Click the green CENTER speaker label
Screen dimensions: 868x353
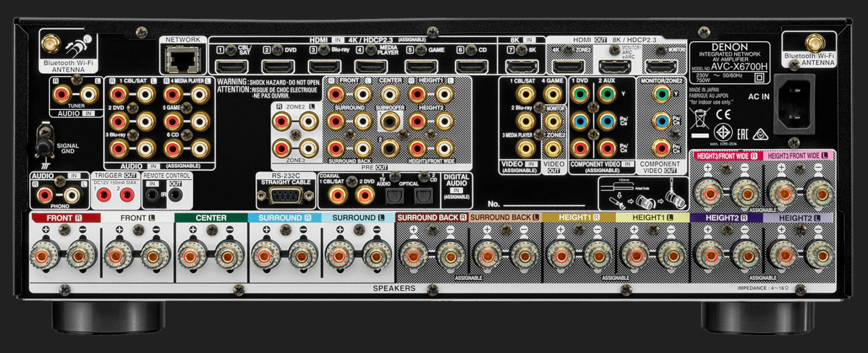(x=210, y=218)
